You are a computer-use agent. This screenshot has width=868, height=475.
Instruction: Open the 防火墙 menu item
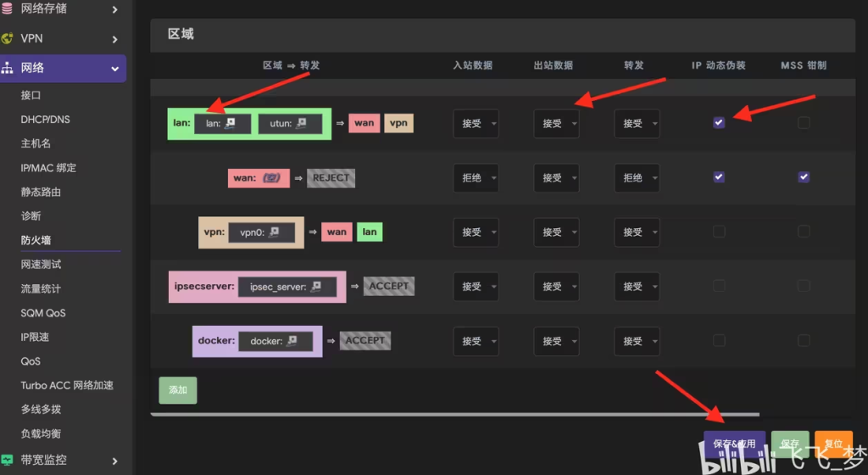[36, 240]
